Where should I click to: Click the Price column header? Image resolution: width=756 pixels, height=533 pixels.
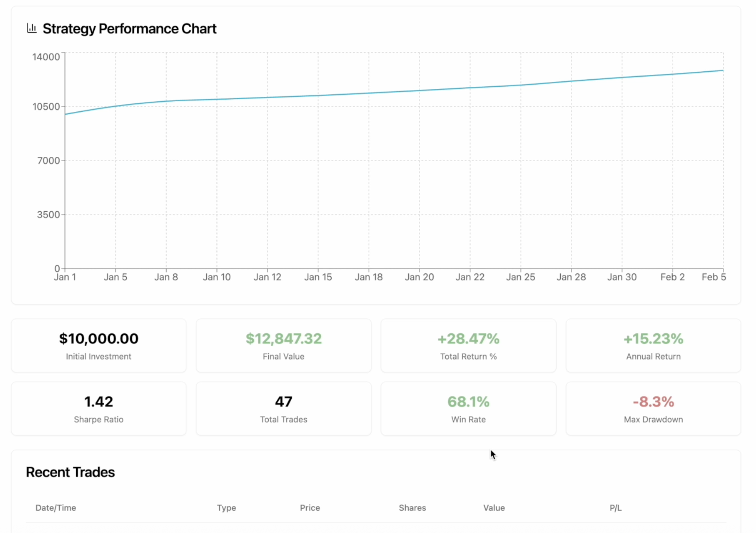(310, 507)
